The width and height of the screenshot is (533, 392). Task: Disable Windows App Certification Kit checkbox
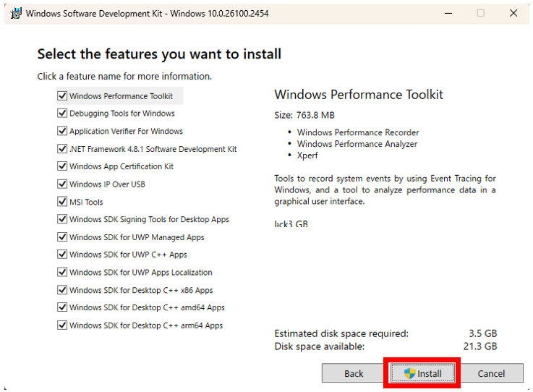(62, 166)
